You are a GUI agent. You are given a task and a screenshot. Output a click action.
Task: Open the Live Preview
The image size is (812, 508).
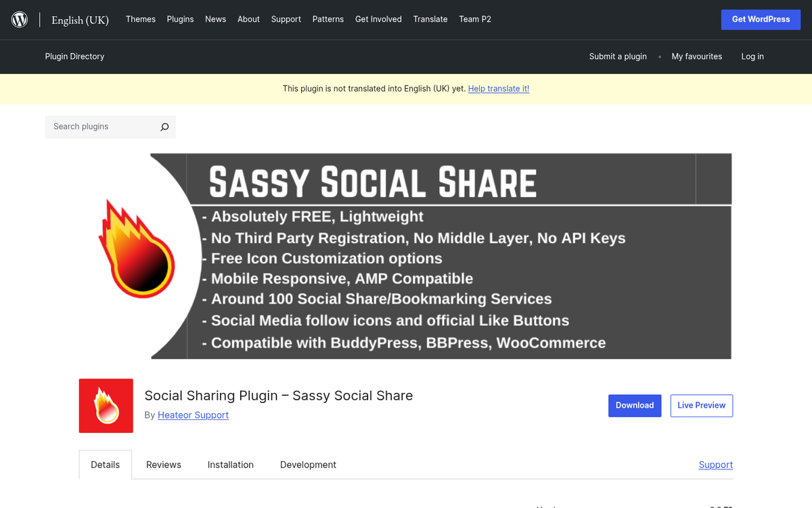point(701,405)
